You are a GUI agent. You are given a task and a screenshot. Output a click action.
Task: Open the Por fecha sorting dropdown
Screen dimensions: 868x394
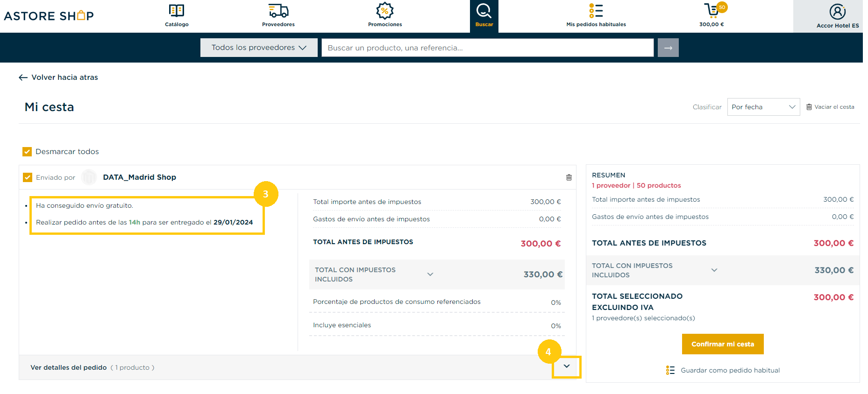pyautogui.click(x=763, y=107)
